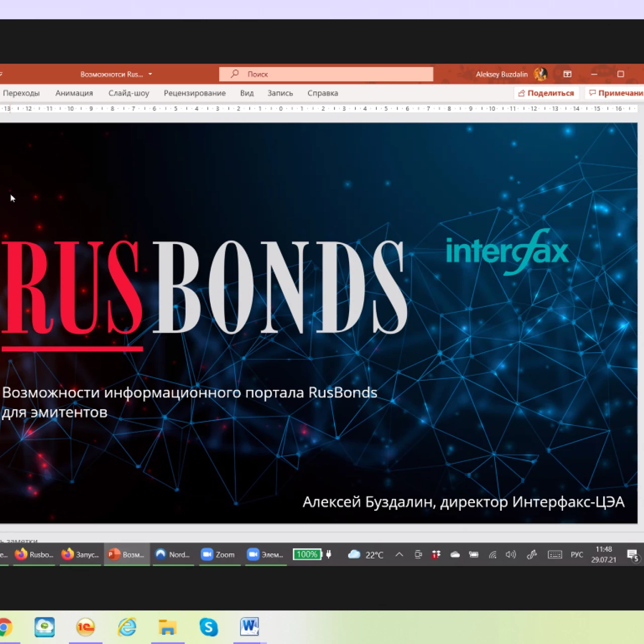Open Internet Explorer on bottom taskbar
Viewport: 644px width, 644px height.
pos(127,627)
